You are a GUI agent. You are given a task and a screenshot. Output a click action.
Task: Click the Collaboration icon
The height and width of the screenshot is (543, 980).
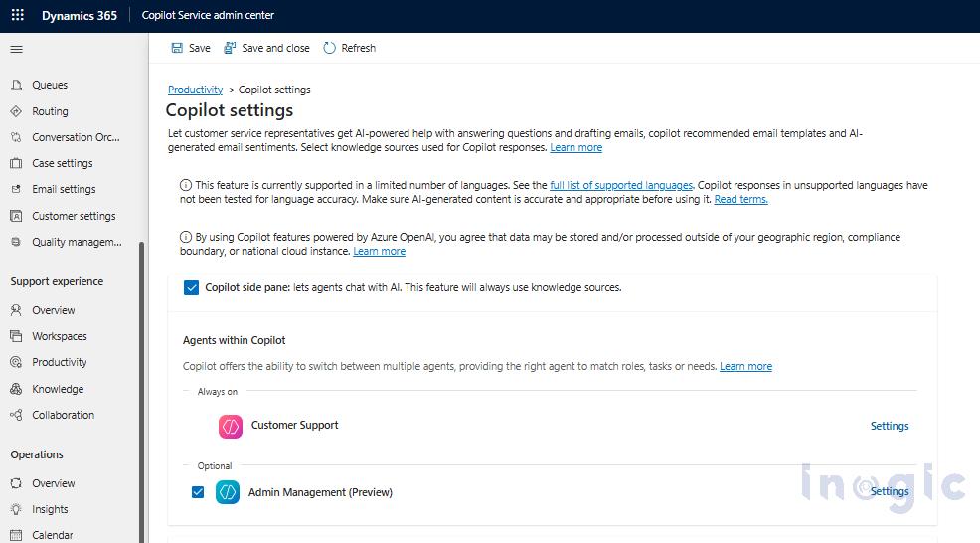tap(16, 415)
